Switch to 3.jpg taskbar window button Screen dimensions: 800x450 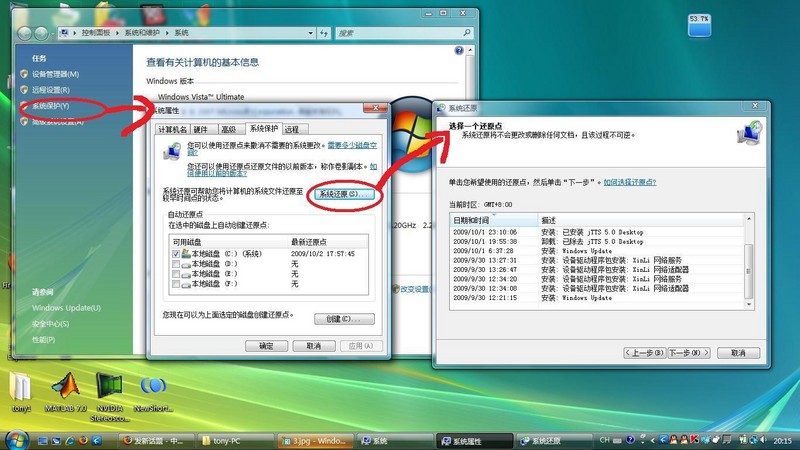click(x=316, y=440)
